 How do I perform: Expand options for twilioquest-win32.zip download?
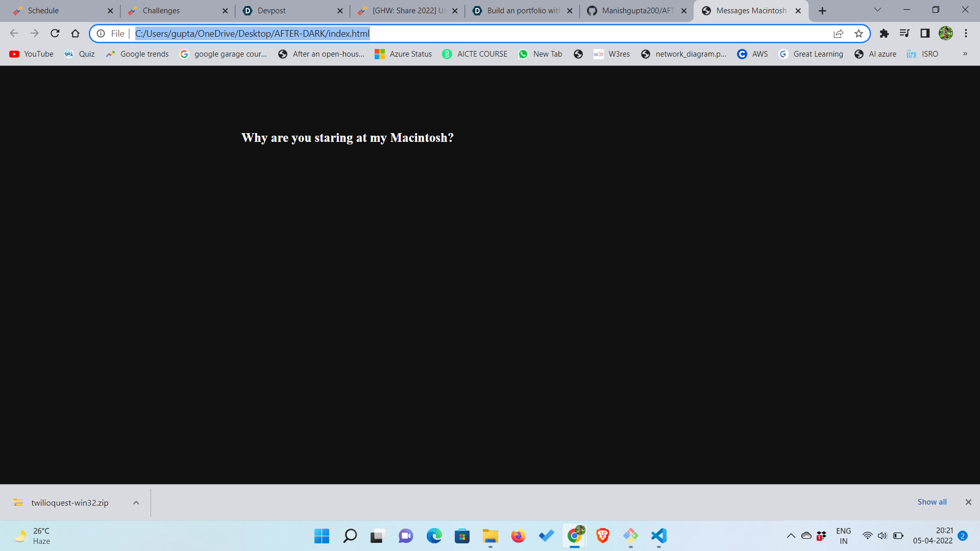coord(136,503)
